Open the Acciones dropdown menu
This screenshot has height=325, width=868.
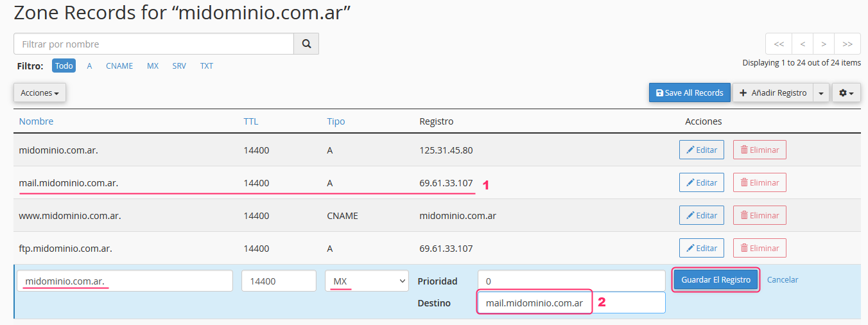coord(40,93)
